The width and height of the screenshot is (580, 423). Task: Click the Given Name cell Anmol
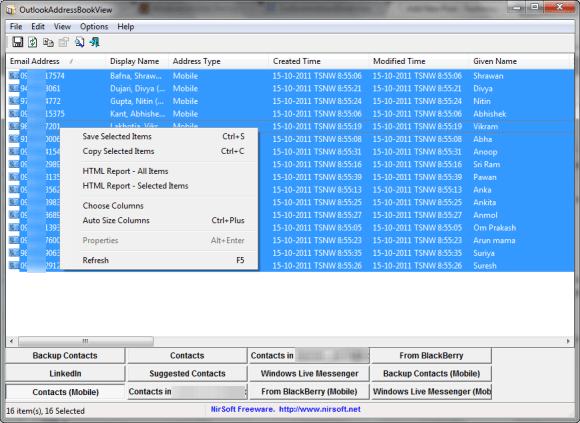485,215
